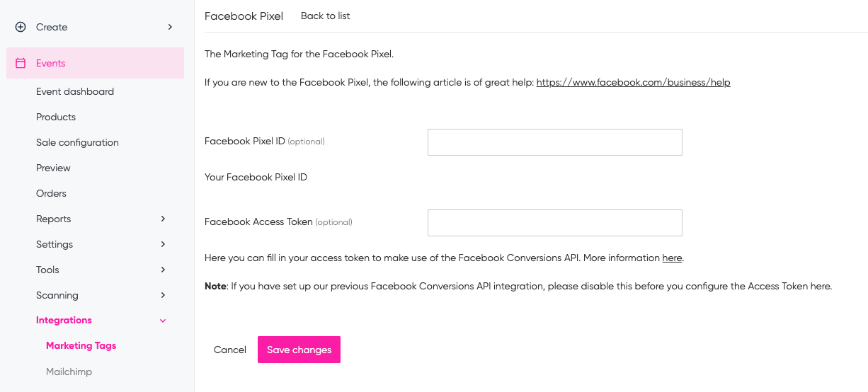Select Preview in the sidebar
868x392 pixels.
53,168
